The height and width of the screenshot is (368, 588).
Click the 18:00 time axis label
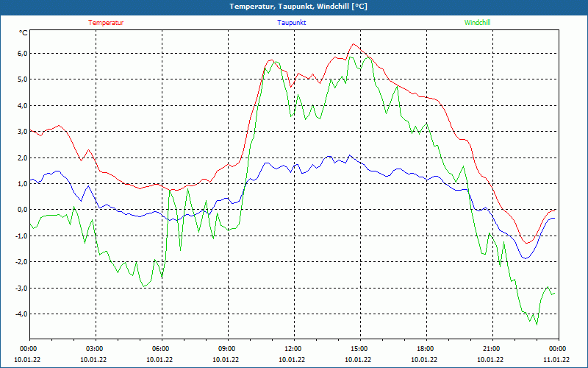pos(427,349)
